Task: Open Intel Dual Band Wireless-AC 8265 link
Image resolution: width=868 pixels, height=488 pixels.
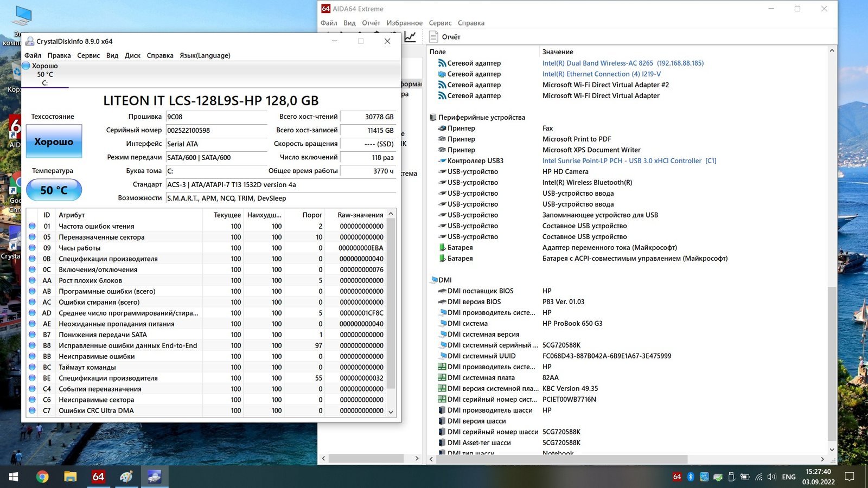Action: [x=623, y=63]
